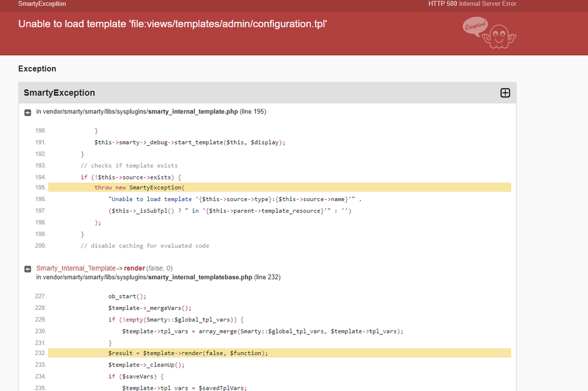The height and width of the screenshot is (391, 588).
Task: Click code line 197 _isSubTpl expression
Action: click(230, 211)
